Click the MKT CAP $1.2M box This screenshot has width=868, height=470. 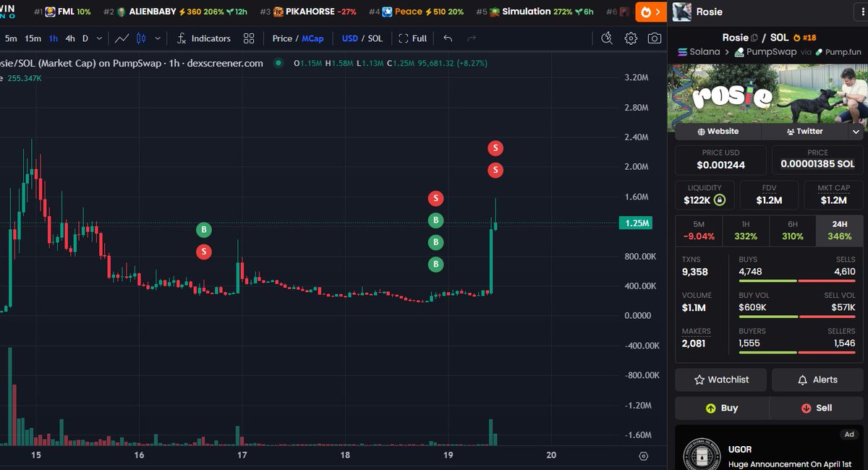[x=833, y=195]
